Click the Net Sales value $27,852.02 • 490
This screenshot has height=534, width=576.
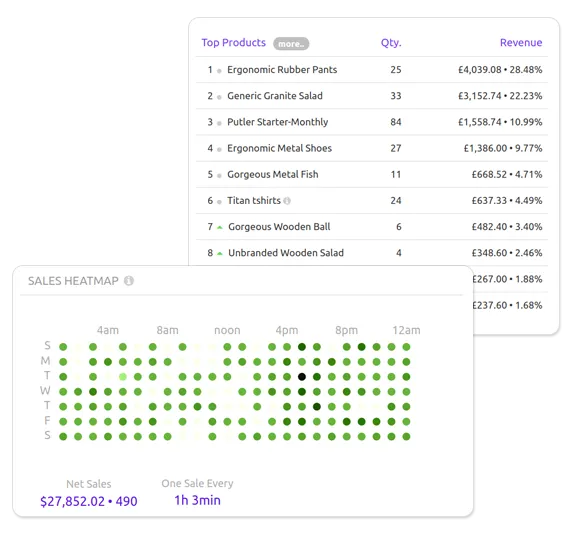pos(89,501)
